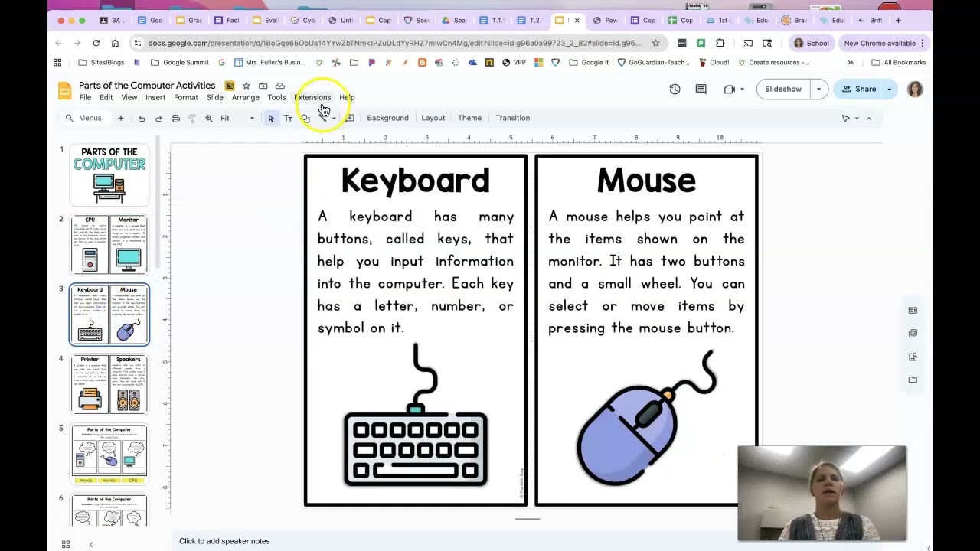The height and width of the screenshot is (551, 980).
Task: Check the cloud document status icon
Action: point(279,86)
